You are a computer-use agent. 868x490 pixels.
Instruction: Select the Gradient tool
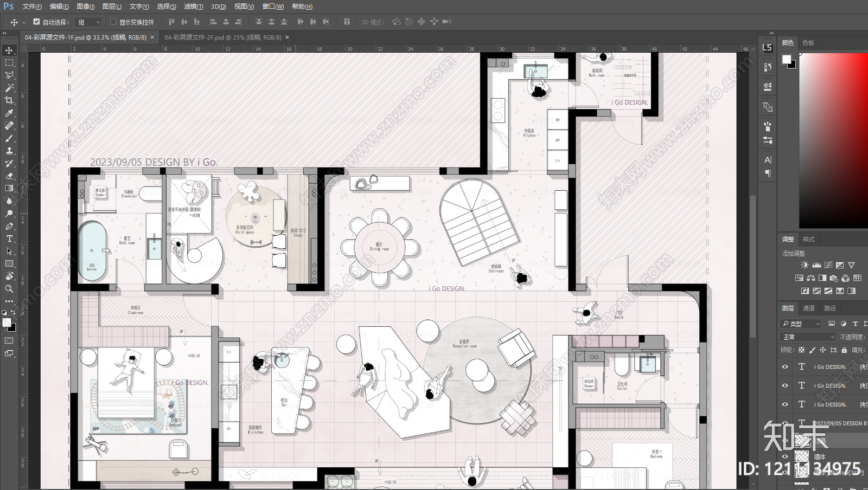click(x=9, y=188)
